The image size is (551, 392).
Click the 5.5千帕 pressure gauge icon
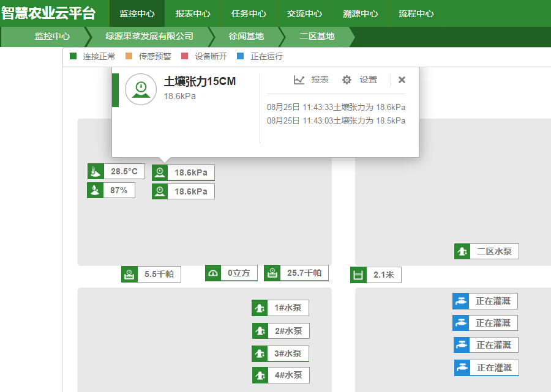point(129,275)
